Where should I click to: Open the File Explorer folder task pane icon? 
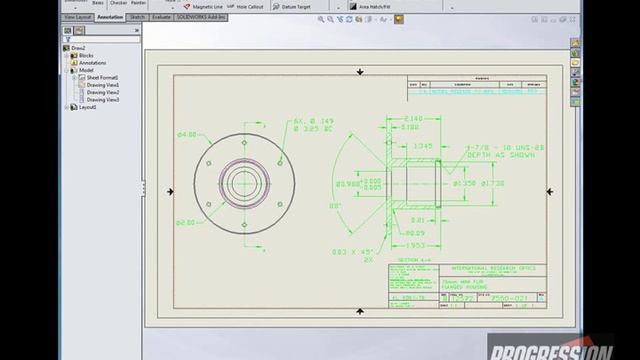click(x=575, y=63)
